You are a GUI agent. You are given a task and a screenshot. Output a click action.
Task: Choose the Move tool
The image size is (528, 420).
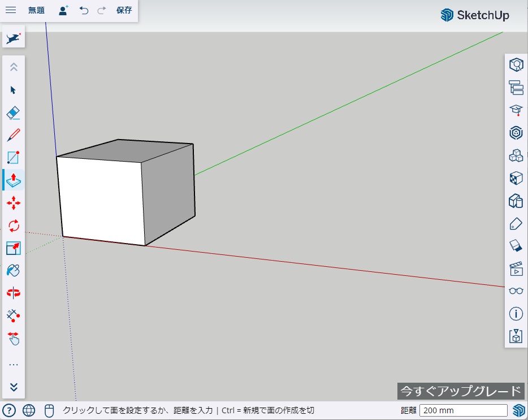pos(14,203)
